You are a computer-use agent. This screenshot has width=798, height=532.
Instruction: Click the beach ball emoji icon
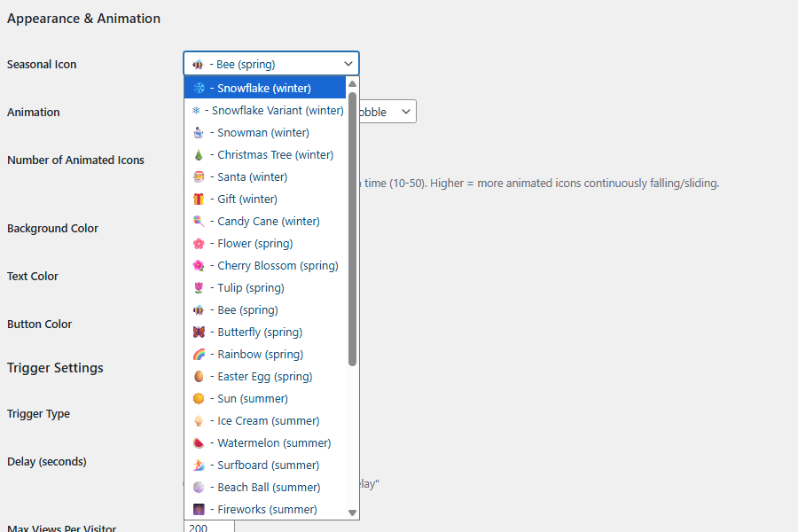point(199,487)
